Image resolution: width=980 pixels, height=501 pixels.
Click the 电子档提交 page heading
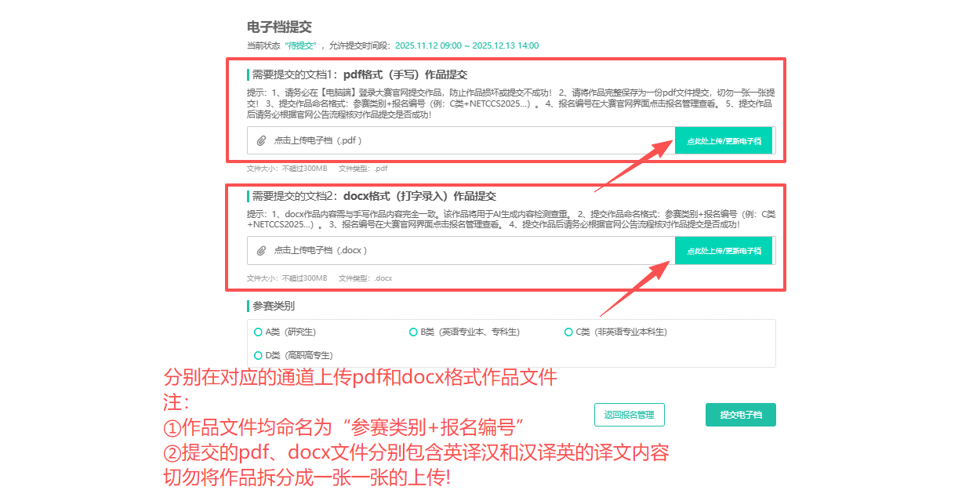pyautogui.click(x=279, y=27)
